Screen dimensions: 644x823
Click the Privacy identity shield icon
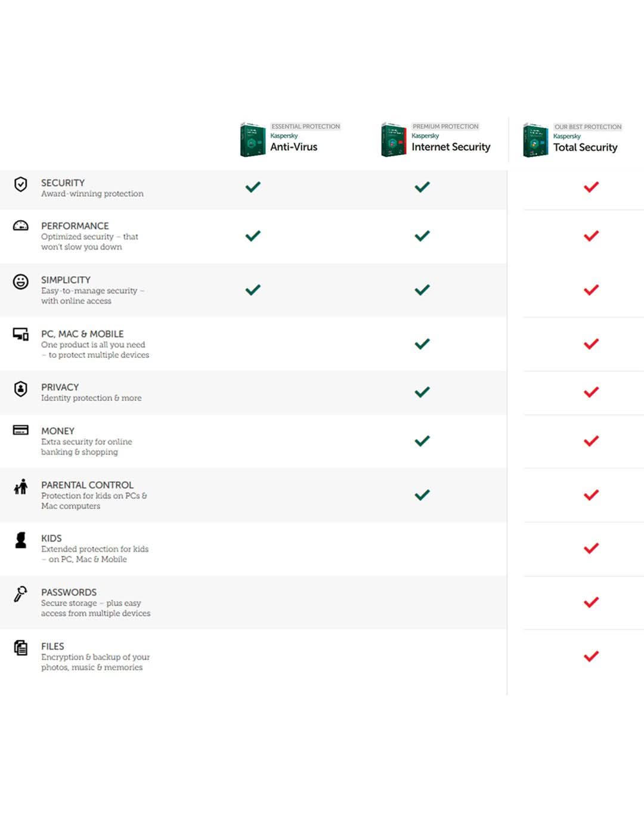(x=21, y=389)
